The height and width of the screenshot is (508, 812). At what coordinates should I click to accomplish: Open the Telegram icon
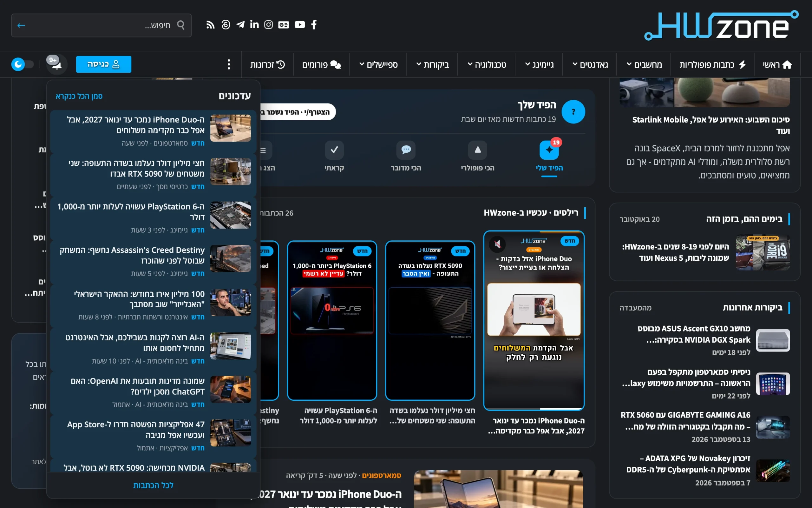point(240,24)
